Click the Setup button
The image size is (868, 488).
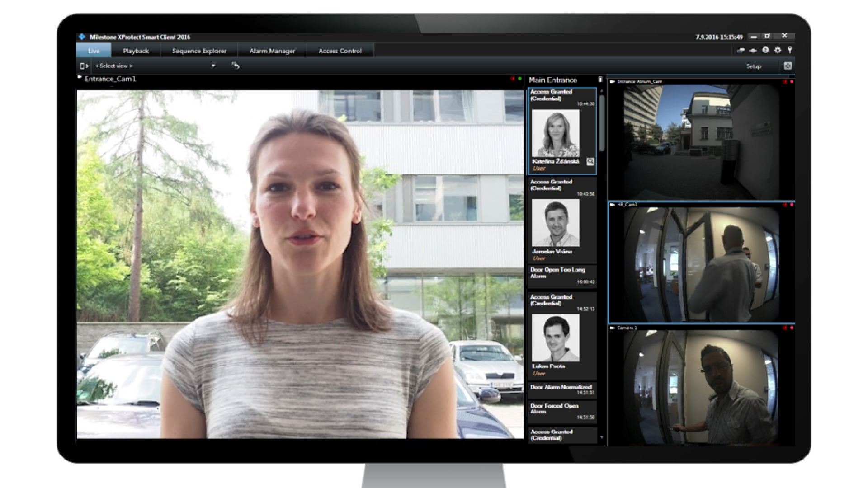pyautogui.click(x=754, y=66)
